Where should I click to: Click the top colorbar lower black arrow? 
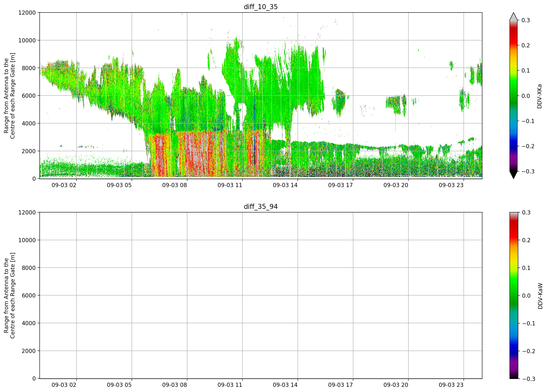(513, 175)
